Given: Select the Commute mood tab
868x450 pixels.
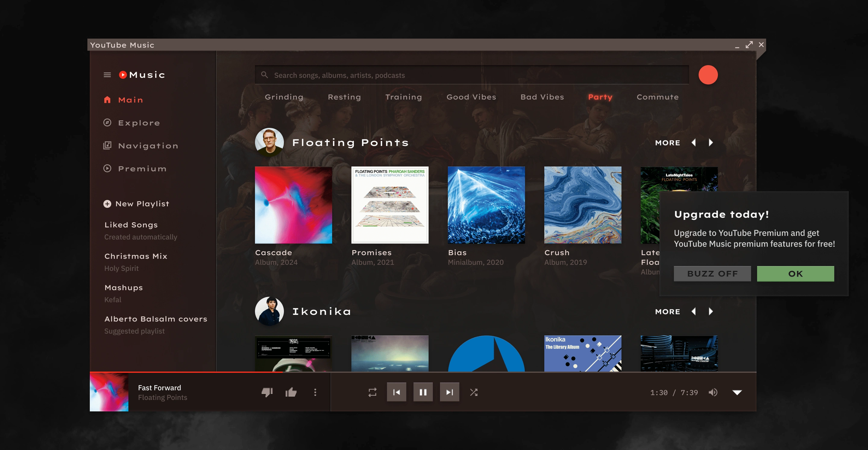Looking at the screenshot, I should pos(658,97).
